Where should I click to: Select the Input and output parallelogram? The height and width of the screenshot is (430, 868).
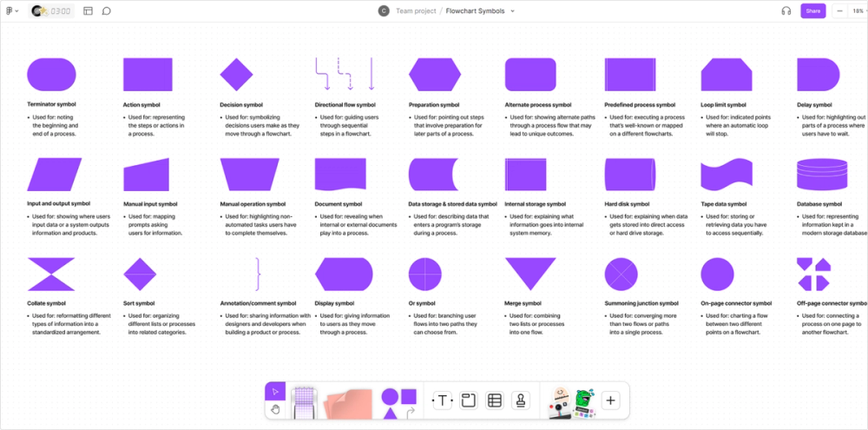[x=54, y=174]
